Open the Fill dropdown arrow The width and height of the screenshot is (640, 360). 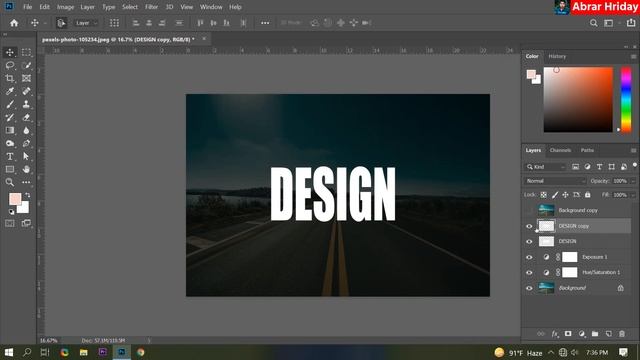tap(633, 195)
